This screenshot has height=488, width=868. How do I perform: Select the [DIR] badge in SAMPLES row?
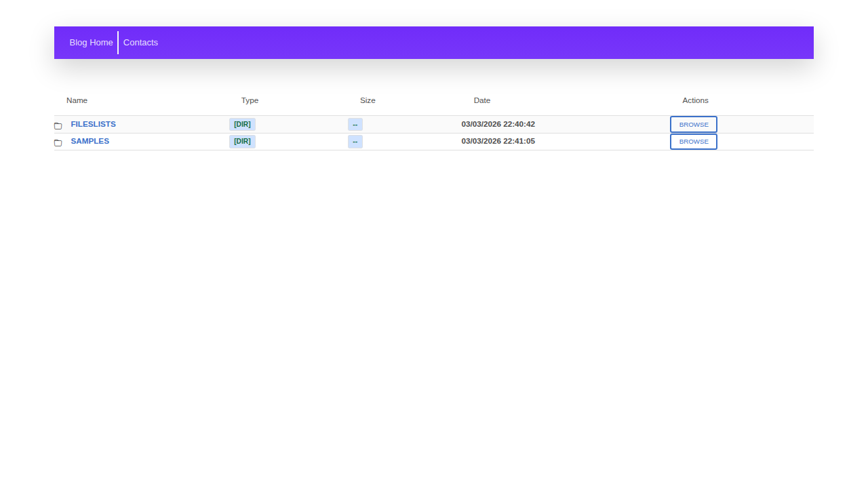(x=242, y=142)
